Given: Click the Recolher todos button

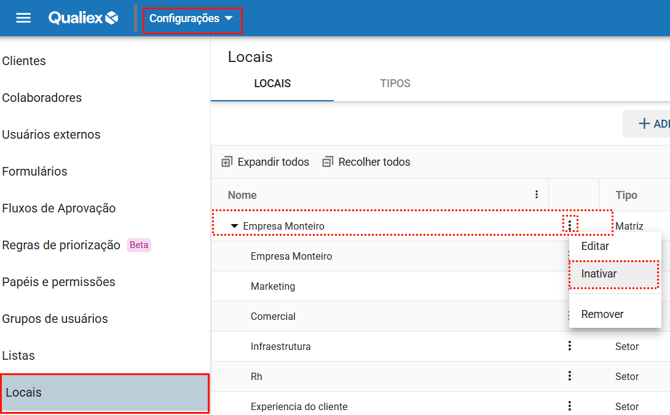Looking at the screenshot, I should [x=366, y=162].
